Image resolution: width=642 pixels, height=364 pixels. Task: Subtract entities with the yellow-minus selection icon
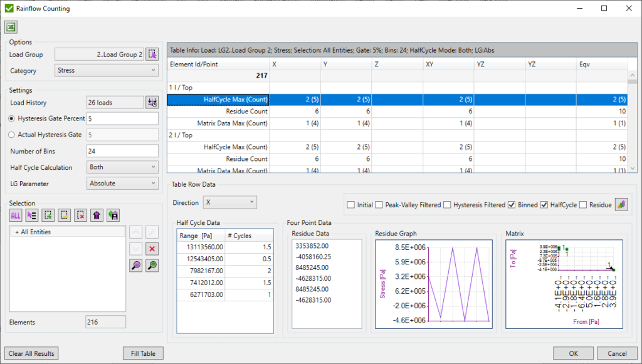tap(65, 216)
